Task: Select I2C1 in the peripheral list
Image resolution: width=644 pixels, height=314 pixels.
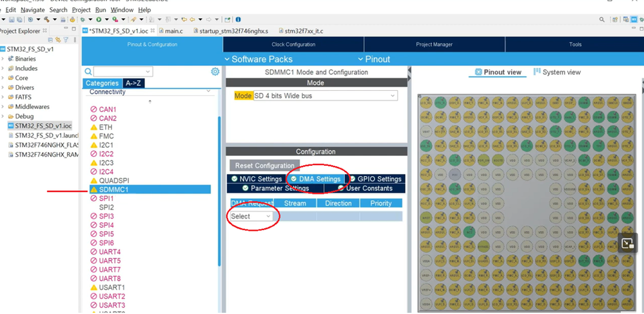Action: [x=106, y=145]
